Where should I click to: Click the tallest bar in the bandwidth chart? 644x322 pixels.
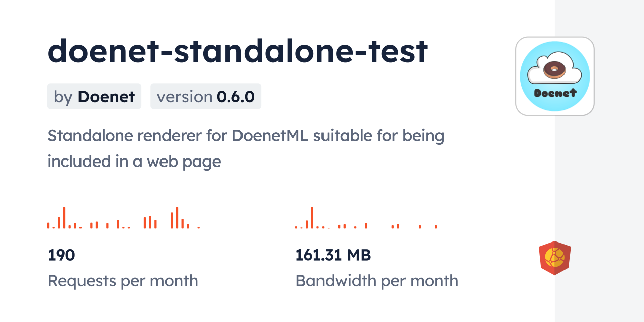(312, 218)
